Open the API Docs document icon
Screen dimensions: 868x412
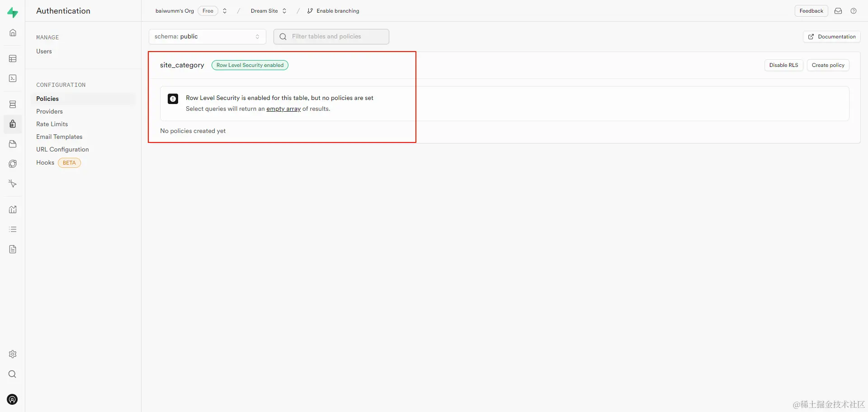[13, 249]
